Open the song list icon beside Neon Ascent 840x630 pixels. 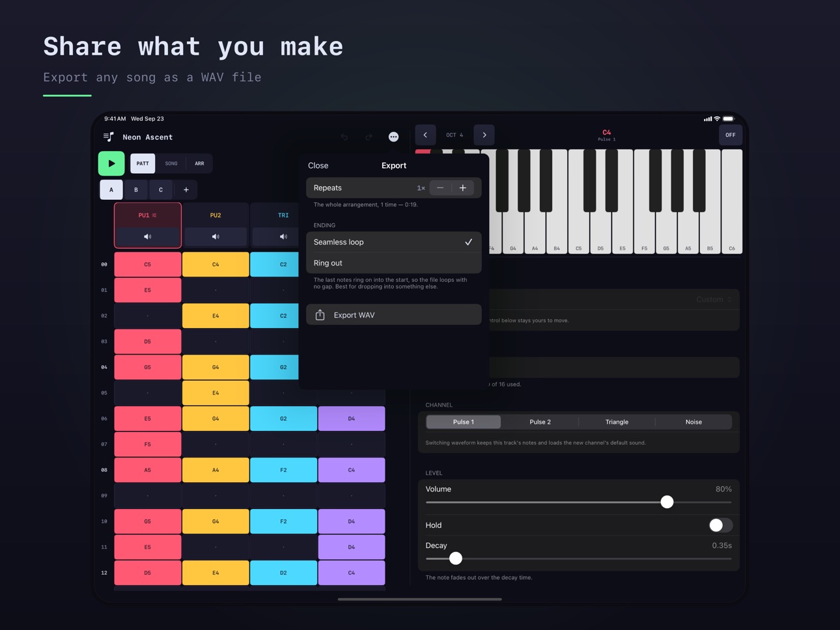pyautogui.click(x=109, y=137)
